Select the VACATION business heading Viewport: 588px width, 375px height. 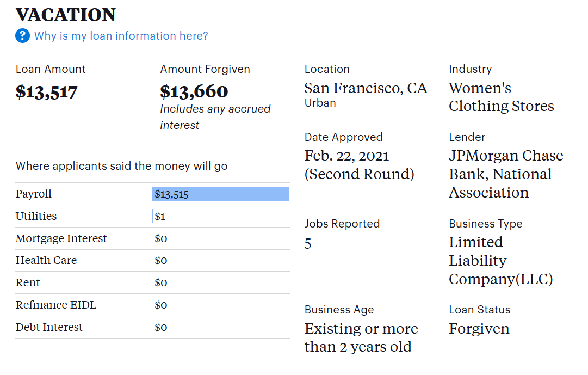66,15
